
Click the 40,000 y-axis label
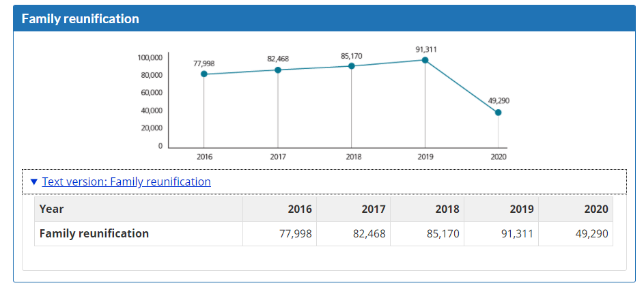[152, 111]
